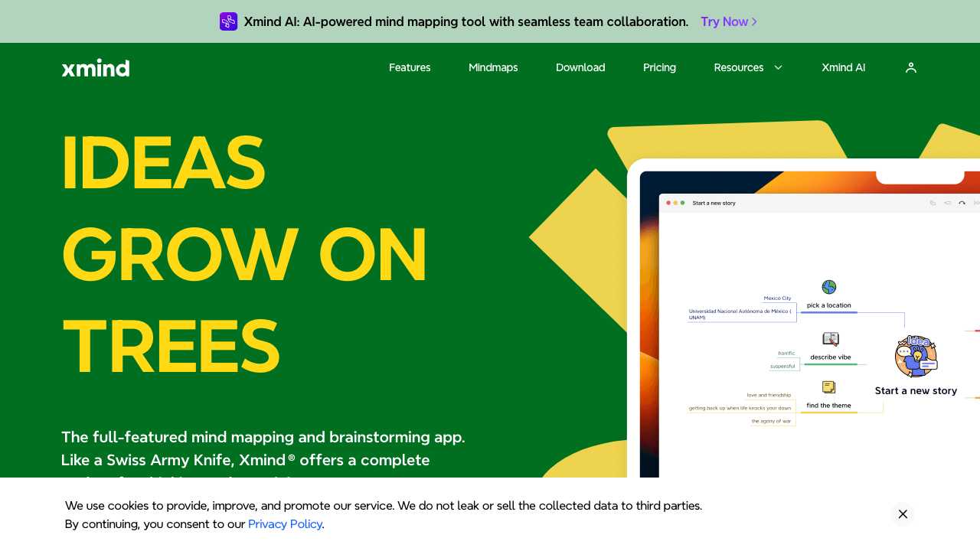Click the xmind logo
This screenshot has width=980, height=551.
click(96, 67)
